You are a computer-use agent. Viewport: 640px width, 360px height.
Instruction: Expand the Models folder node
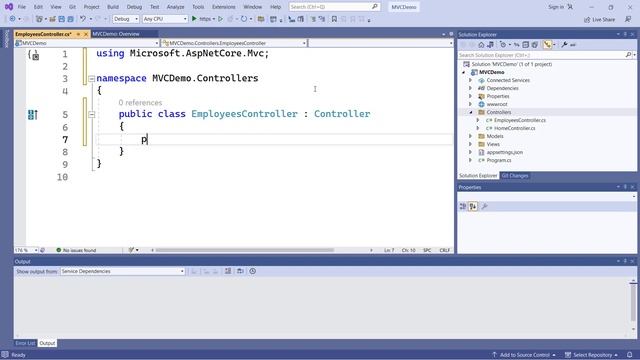[x=470, y=136]
